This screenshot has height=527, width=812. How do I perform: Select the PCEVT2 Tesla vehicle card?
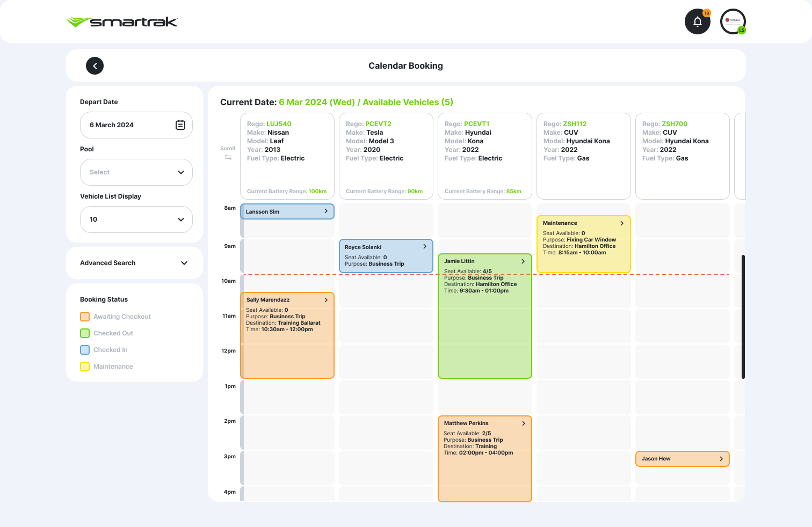tap(386, 156)
